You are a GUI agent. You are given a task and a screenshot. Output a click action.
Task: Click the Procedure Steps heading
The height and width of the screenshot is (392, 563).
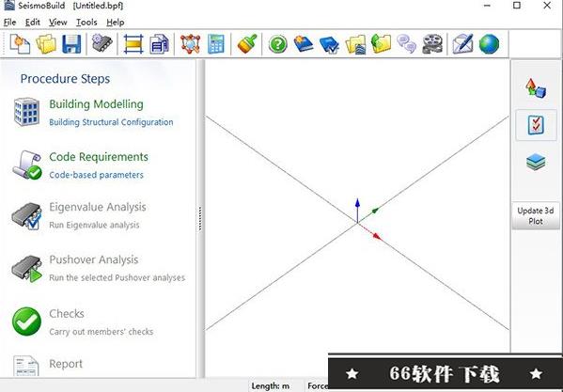click(x=65, y=79)
